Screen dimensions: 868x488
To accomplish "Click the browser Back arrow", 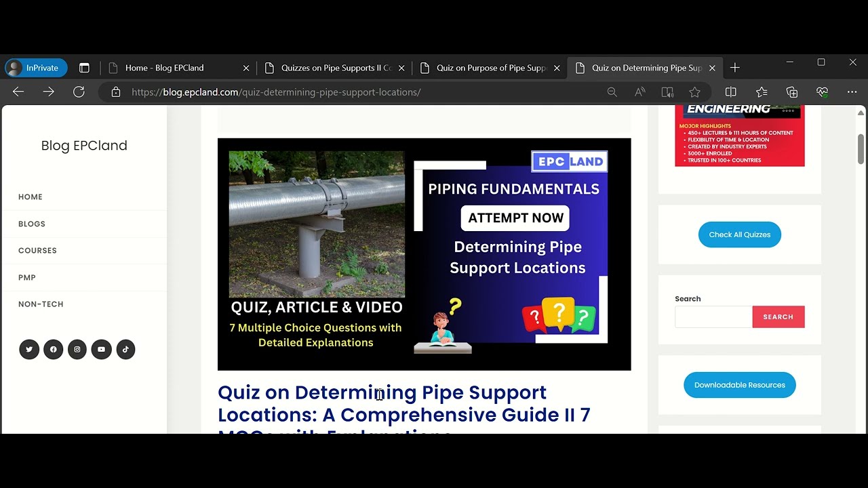I will pos(18,92).
